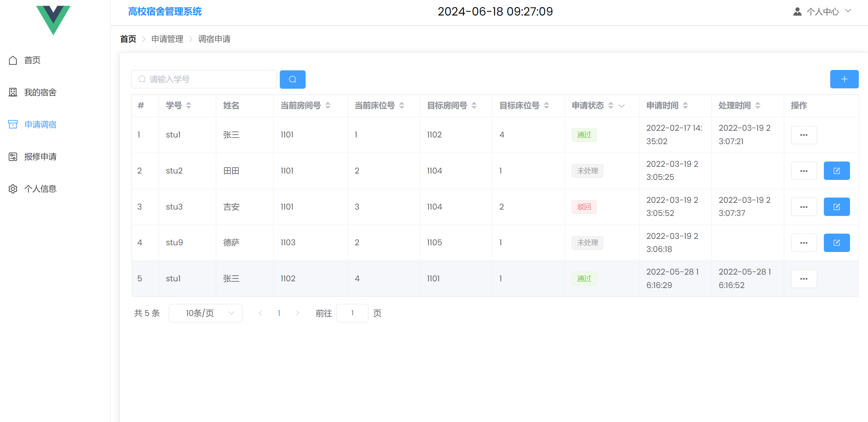Viewport: 868px width, 422px height.
Task: Open more options for stu3 row
Action: [804, 207]
